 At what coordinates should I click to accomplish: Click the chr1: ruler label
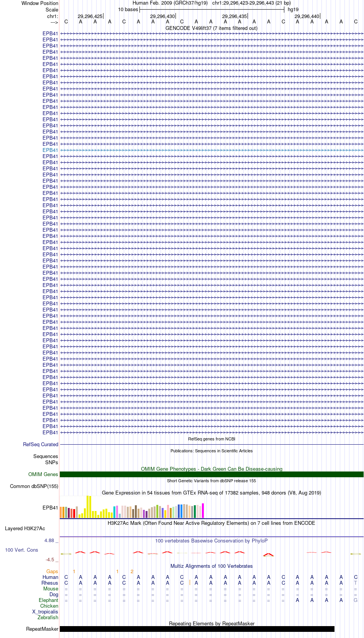coord(52,16)
